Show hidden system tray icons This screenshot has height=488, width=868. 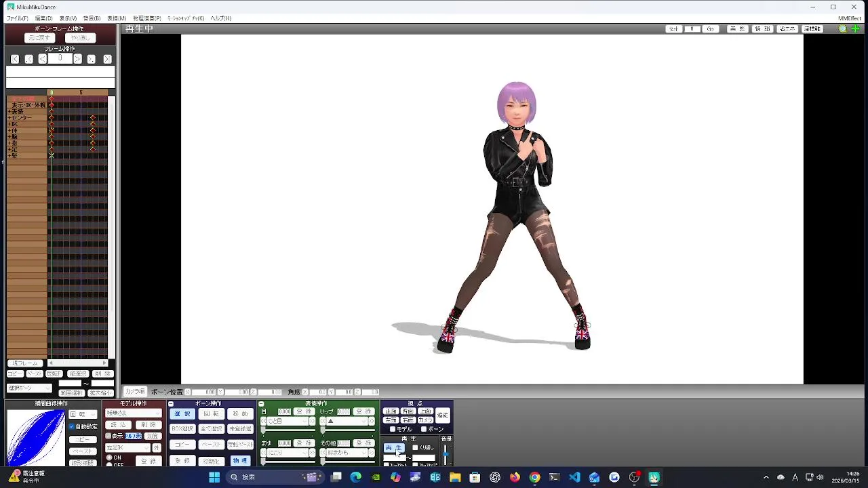766,477
